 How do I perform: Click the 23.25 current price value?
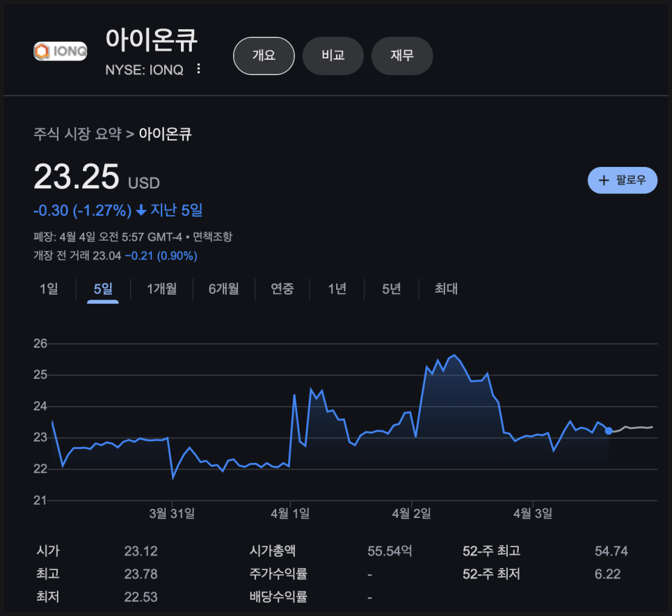[x=77, y=177]
